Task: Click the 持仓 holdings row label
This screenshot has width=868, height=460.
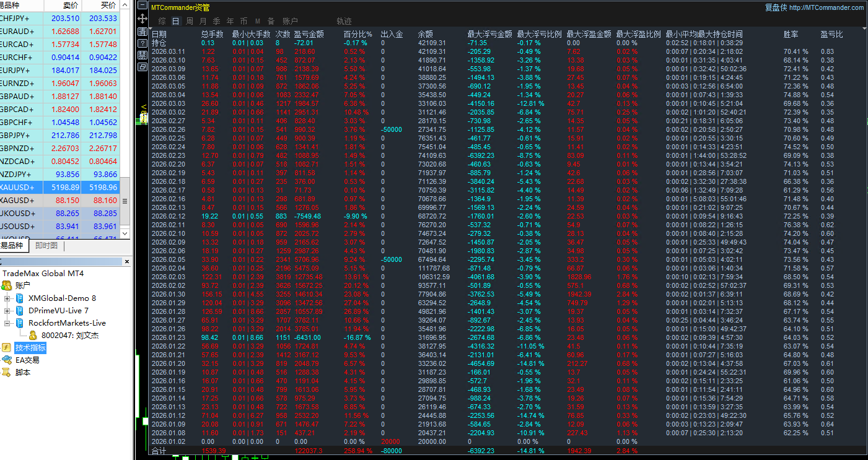Action: click(x=159, y=43)
